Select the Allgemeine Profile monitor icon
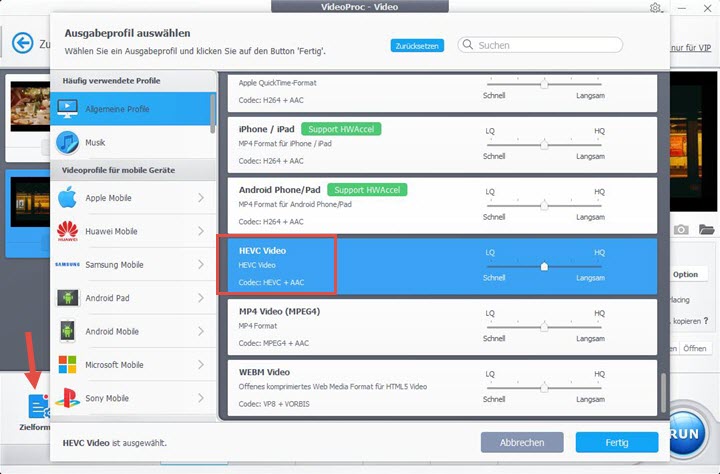The image size is (720, 474). coord(68,109)
